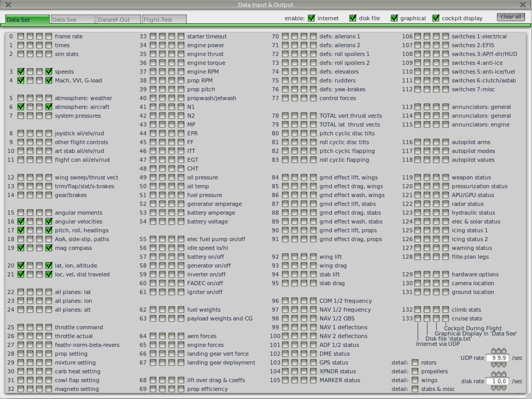Toggle the graphical enable checkbox

395,18
